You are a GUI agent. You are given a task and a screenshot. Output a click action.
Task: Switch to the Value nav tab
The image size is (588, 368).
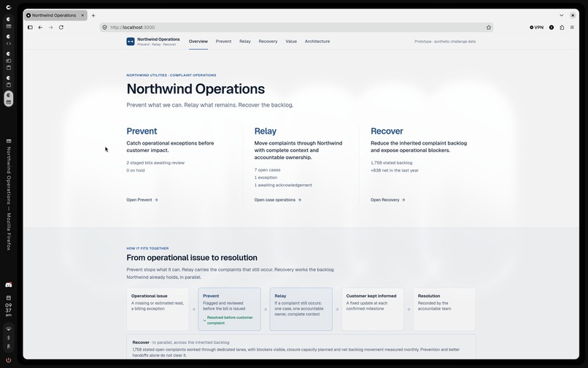pyautogui.click(x=291, y=42)
